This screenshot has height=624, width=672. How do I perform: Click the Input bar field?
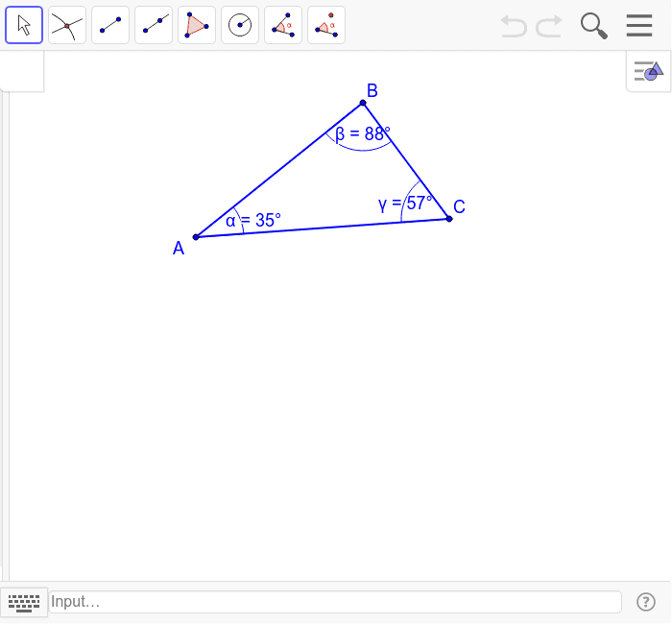click(335, 602)
